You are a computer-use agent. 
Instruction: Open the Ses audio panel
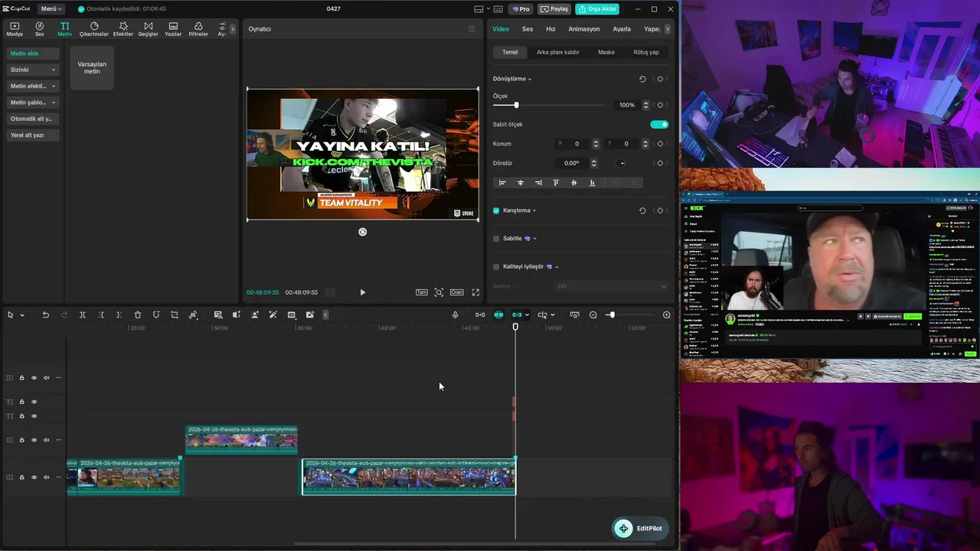point(39,29)
